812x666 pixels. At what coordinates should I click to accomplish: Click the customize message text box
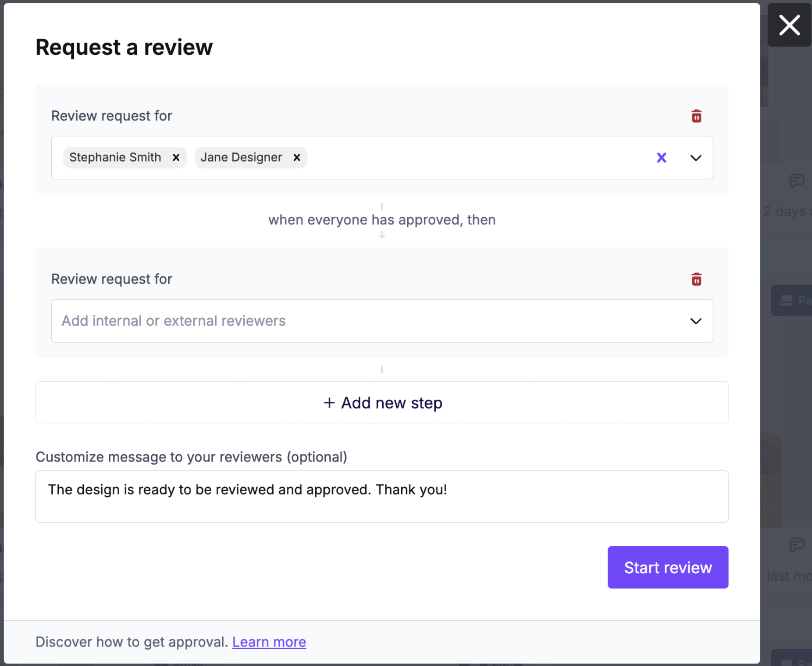382,496
